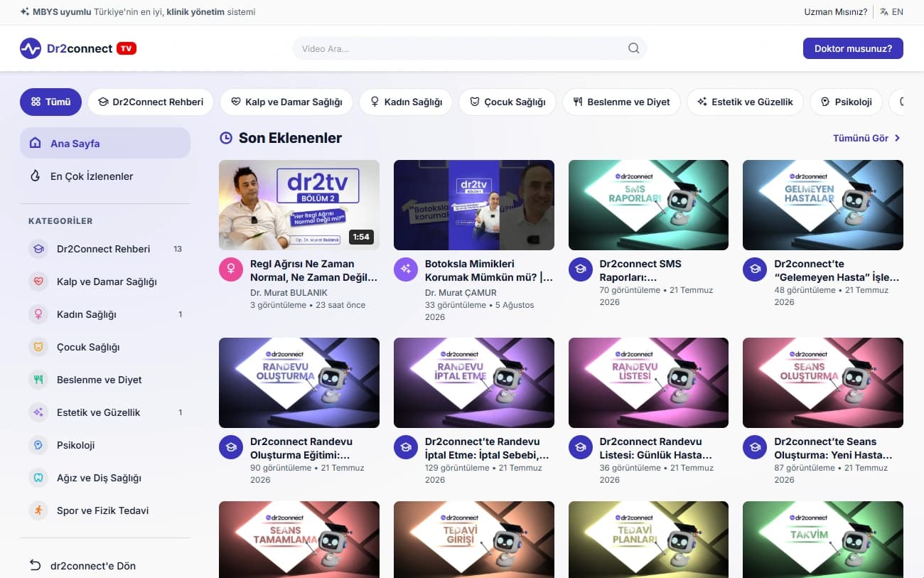Open the Randevu İptal Etme video thumbnail
This screenshot has width=924, height=578.
(474, 382)
